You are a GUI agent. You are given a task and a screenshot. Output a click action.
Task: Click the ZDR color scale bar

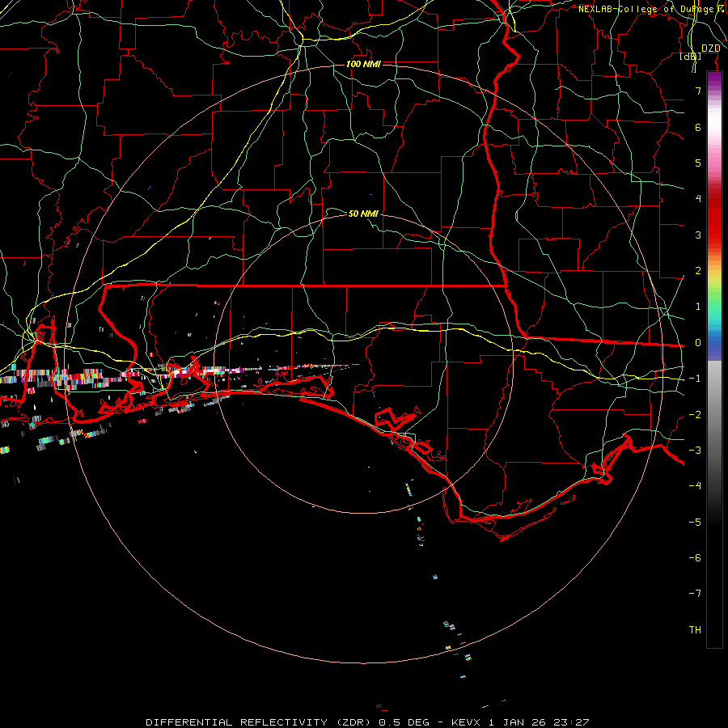pos(714,359)
